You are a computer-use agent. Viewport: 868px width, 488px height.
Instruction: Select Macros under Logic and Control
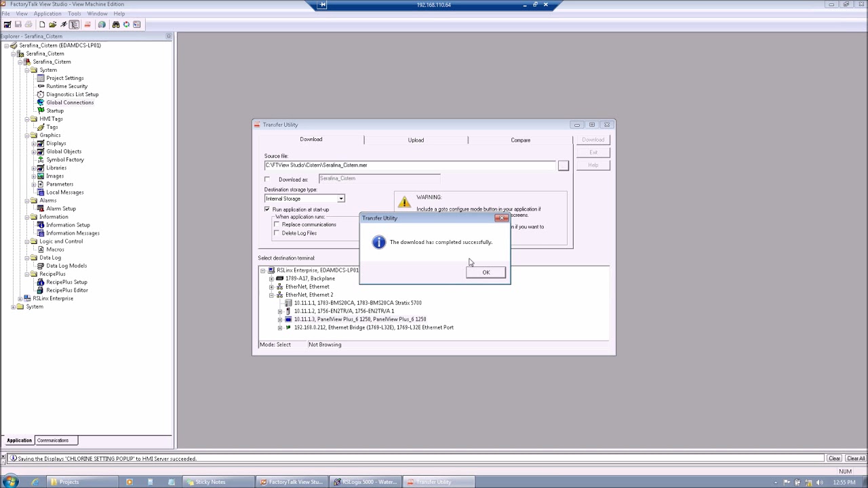(x=55, y=249)
